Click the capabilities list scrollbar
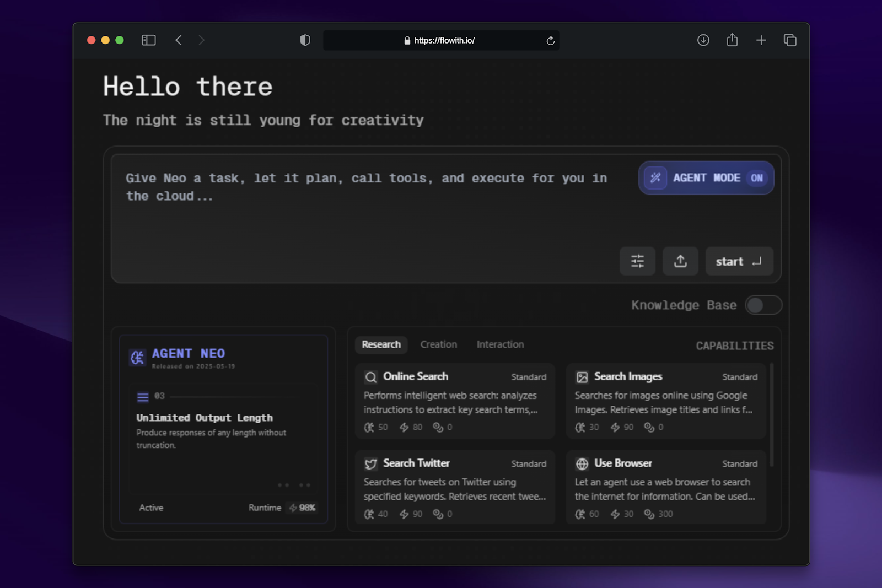This screenshot has height=588, width=882. (x=771, y=414)
